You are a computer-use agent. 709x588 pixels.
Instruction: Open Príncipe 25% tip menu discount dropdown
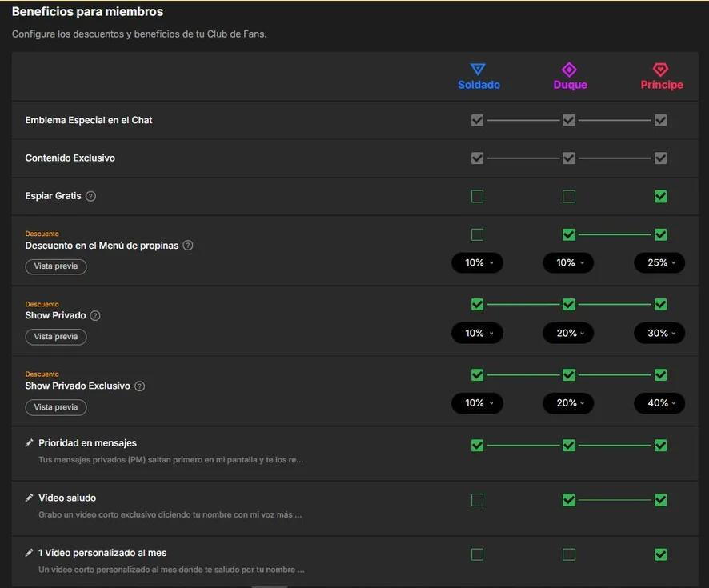point(659,262)
